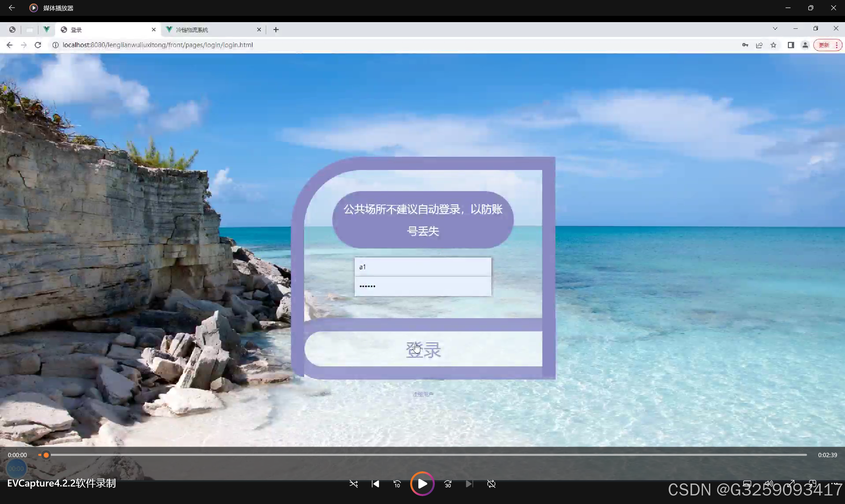Switch to mini player view
Image resolution: width=845 pixels, height=504 pixels.
click(812, 484)
